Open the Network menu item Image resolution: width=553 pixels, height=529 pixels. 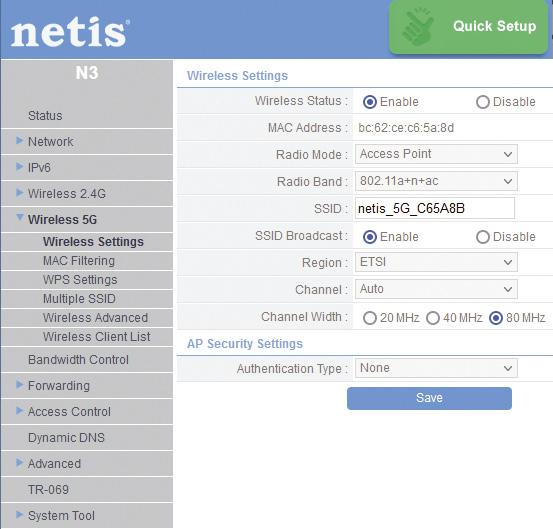pos(51,142)
